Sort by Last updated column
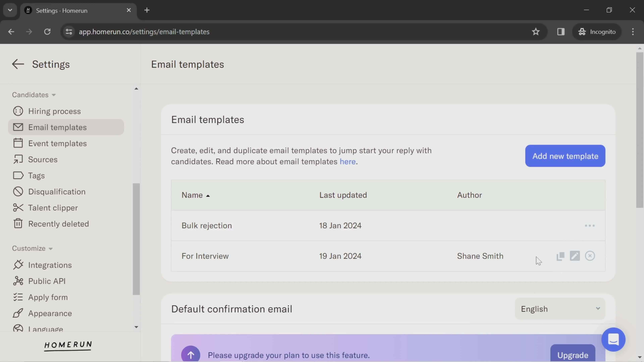This screenshot has height=362, width=644. pos(343,195)
